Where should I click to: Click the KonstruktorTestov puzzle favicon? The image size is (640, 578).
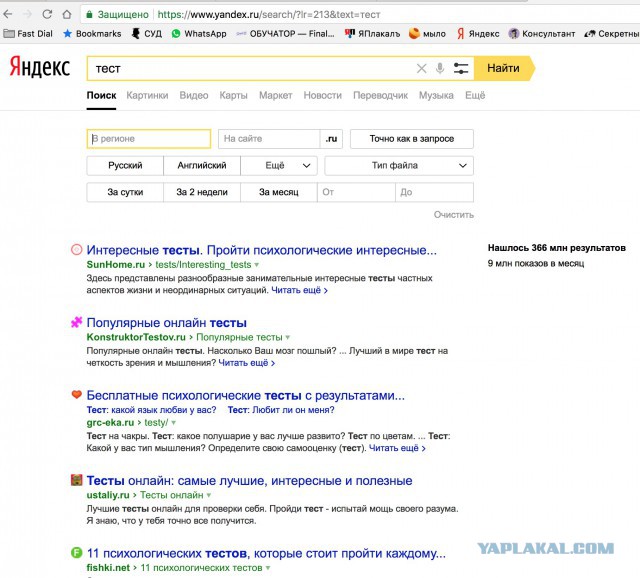pos(76,322)
